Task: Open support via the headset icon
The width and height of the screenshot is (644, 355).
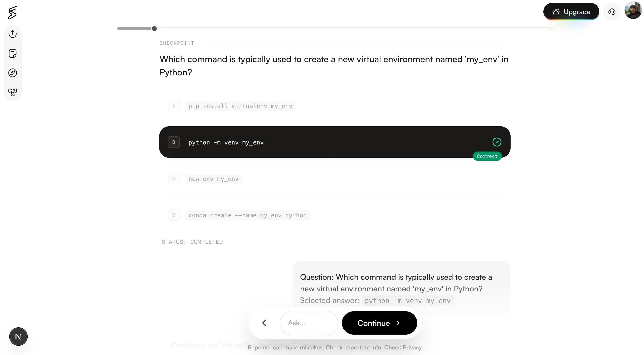Action: tap(612, 11)
